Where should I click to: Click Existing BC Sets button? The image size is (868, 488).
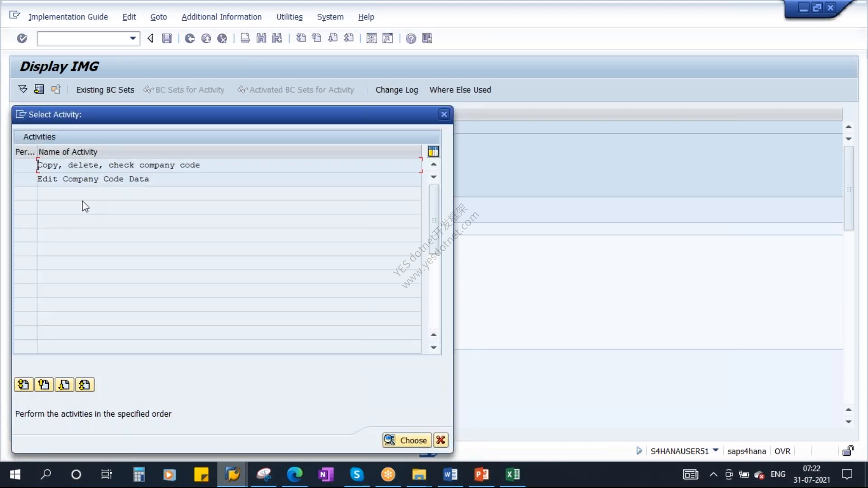(105, 89)
